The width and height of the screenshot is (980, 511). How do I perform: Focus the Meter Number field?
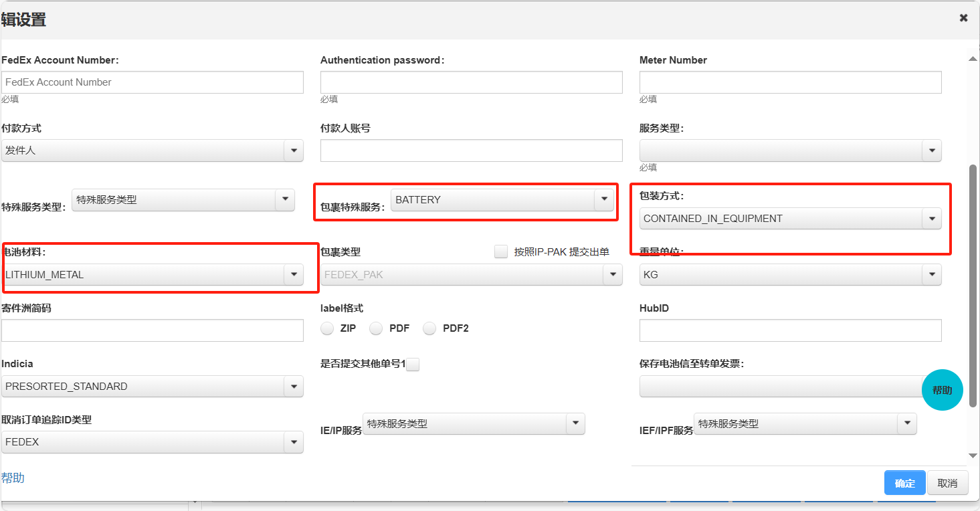(791, 82)
